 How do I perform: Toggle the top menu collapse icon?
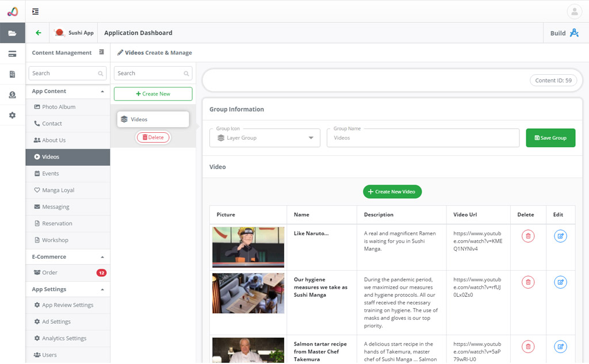click(x=35, y=12)
